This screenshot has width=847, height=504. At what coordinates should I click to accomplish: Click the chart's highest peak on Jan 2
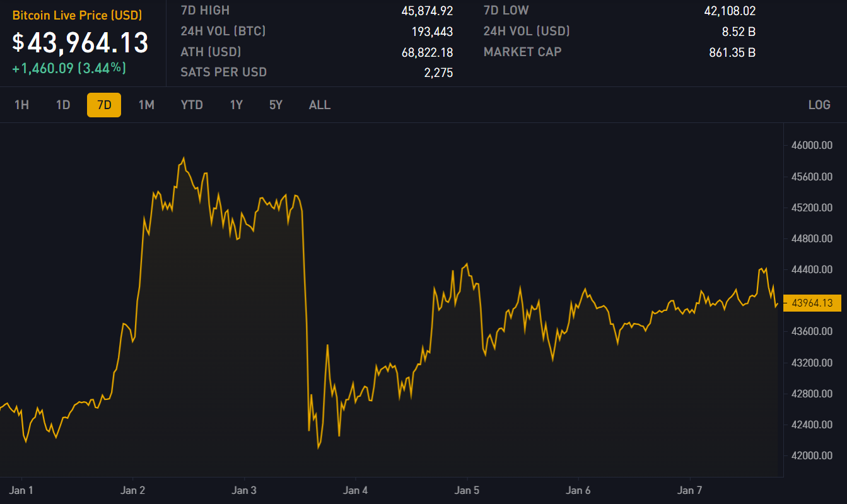pos(184,158)
